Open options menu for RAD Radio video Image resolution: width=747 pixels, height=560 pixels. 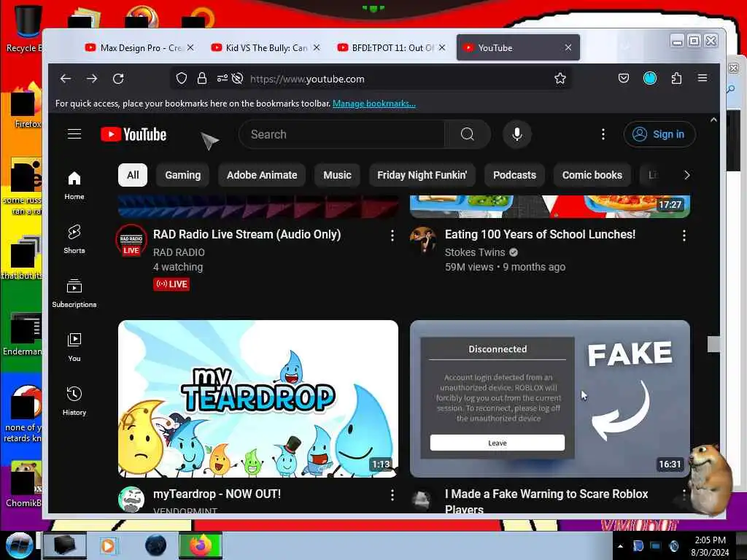tap(392, 236)
